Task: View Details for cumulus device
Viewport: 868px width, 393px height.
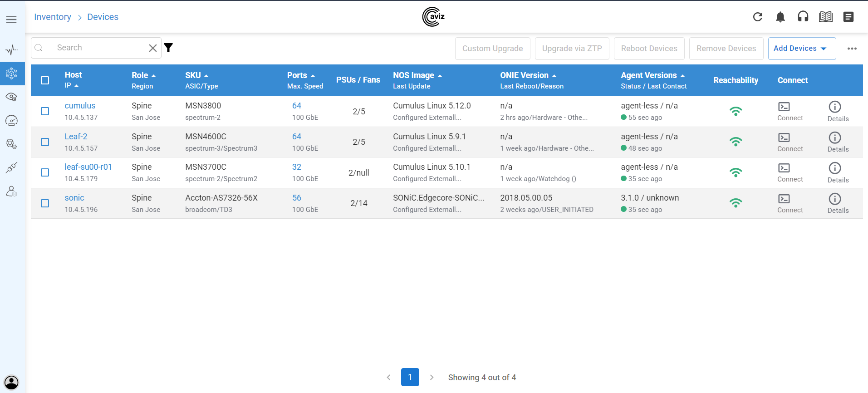Action: (x=838, y=112)
